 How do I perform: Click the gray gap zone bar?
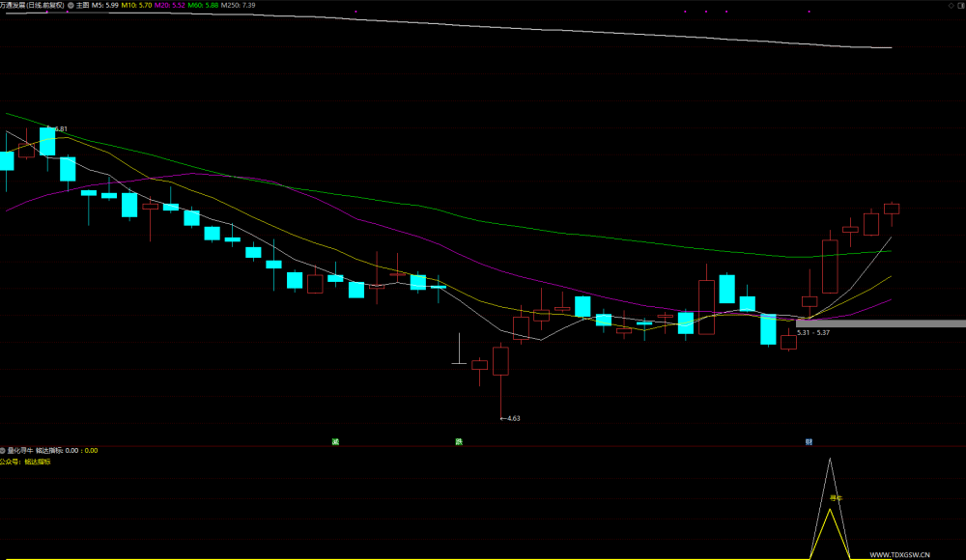[881, 323]
